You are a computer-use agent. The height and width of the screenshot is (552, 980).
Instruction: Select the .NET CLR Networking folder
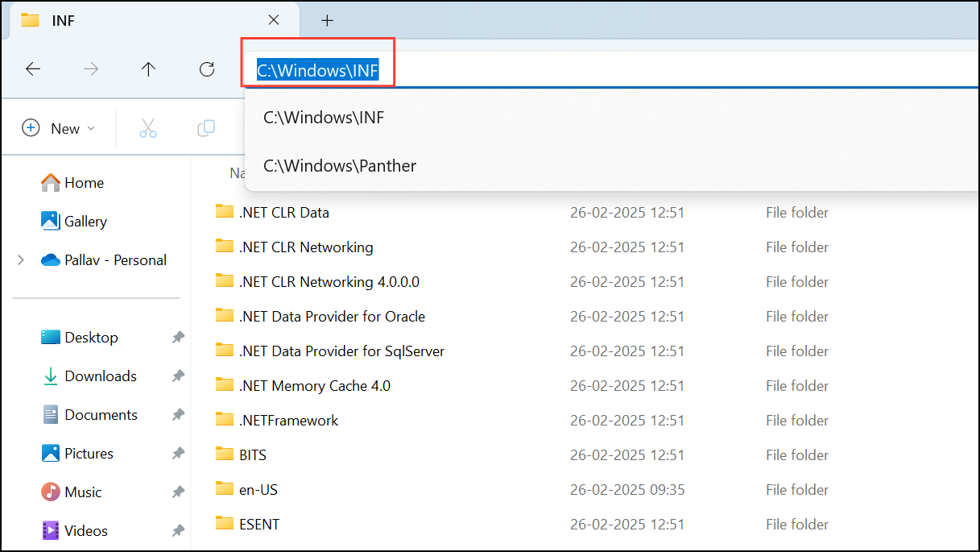(x=306, y=247)
